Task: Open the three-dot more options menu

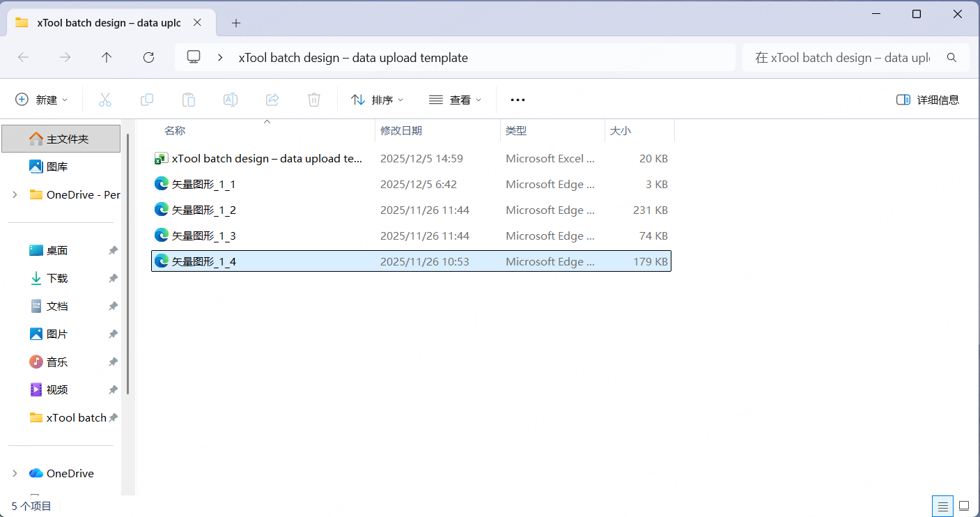Action: [x=518, y=100]
